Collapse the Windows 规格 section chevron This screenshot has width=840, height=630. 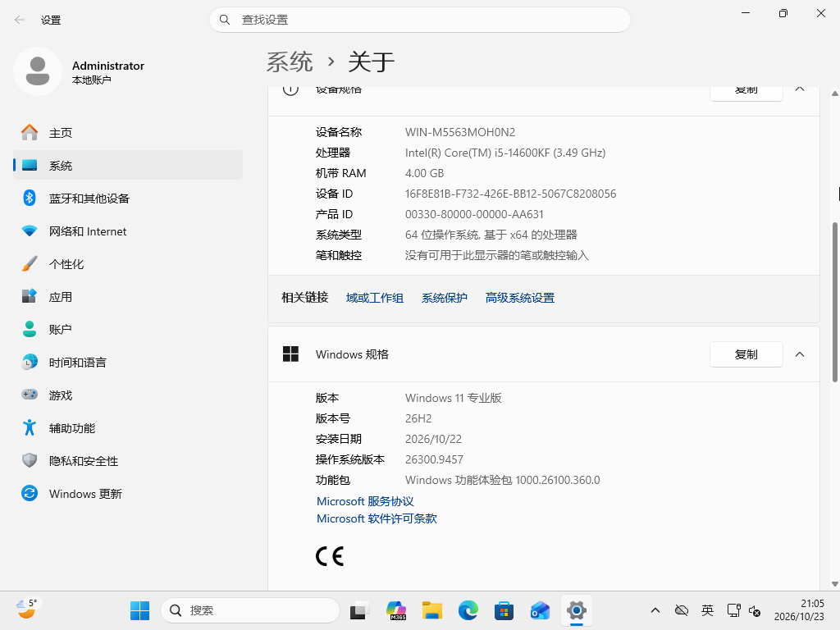800,354
